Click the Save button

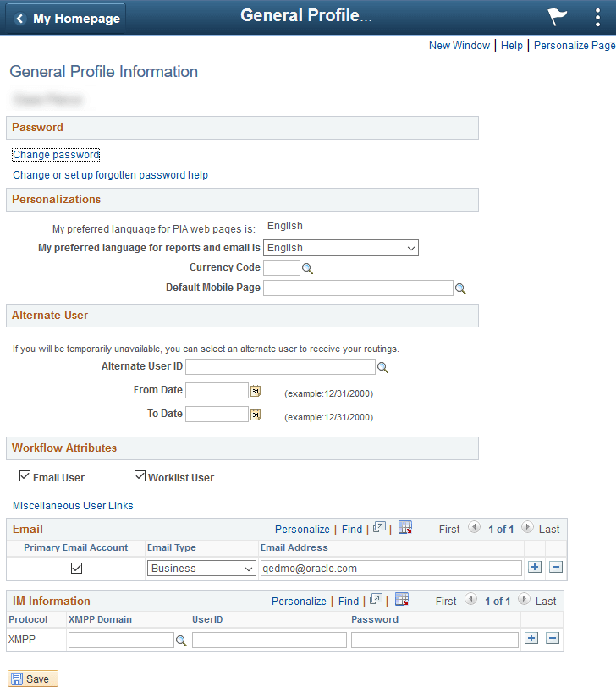(x=32, y=678)
